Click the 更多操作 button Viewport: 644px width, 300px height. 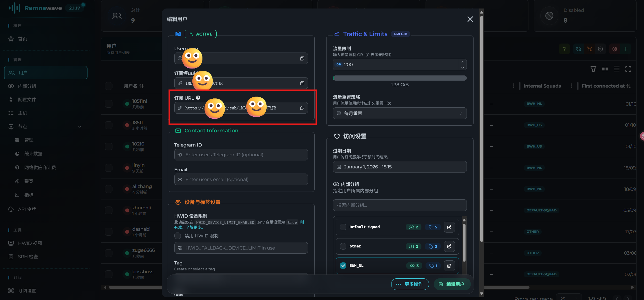tap(410, 284)
